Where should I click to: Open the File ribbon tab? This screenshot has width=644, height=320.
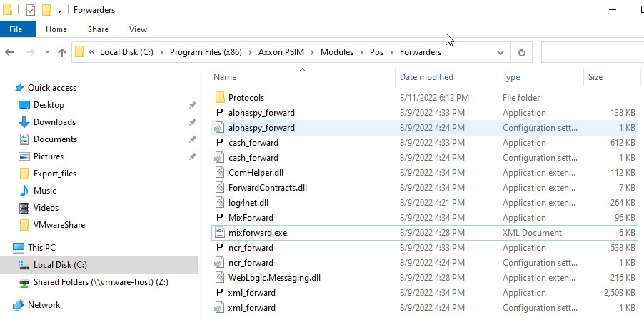point(17,29)
